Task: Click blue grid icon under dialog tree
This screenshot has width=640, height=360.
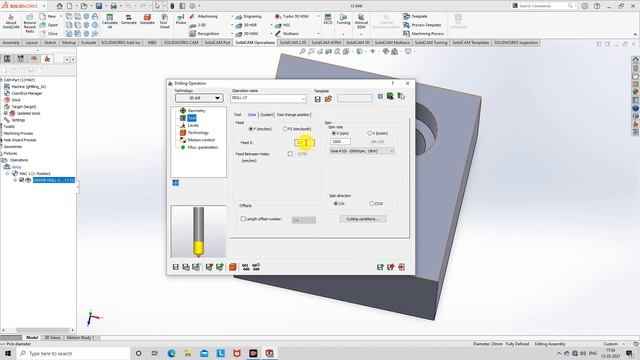Action: tap(176, 182)
